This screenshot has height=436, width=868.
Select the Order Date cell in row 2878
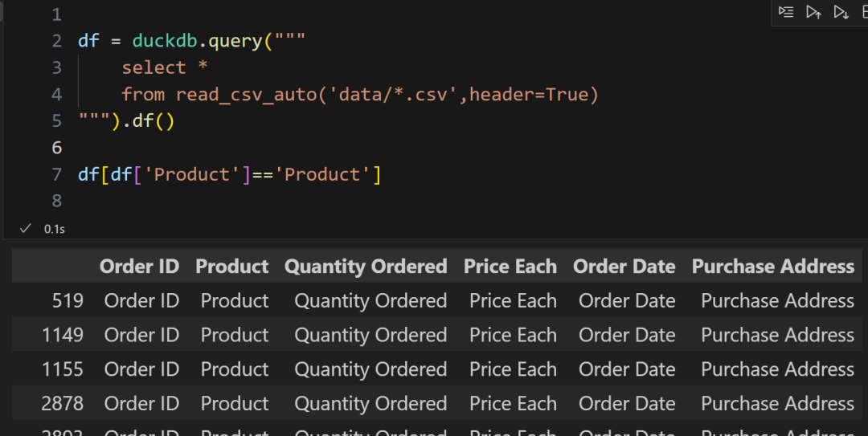[x=627, y=403]
